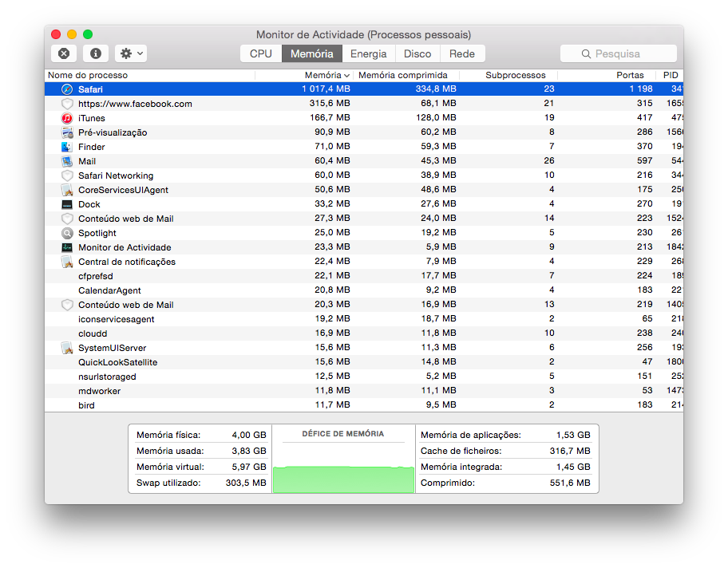Click the quit process X toolbar button
The image size is (728, 568).
64,53
